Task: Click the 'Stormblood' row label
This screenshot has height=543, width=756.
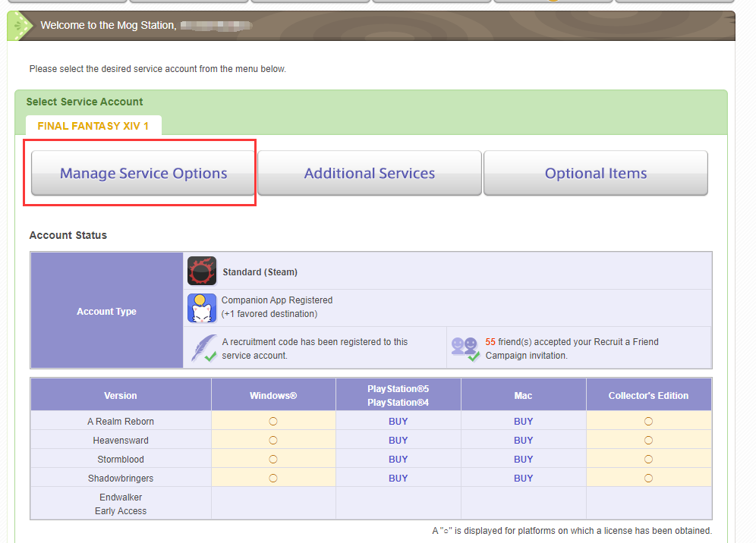Action: point(121,459)
